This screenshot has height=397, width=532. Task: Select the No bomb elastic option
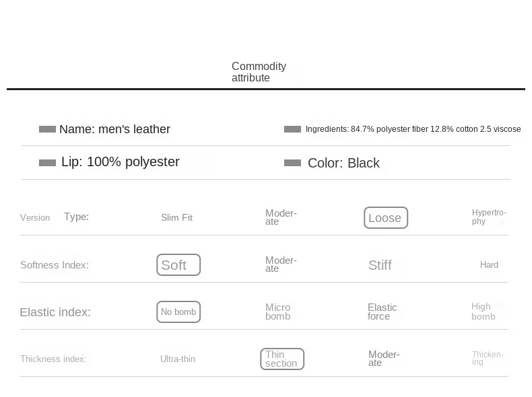point(178,312)
